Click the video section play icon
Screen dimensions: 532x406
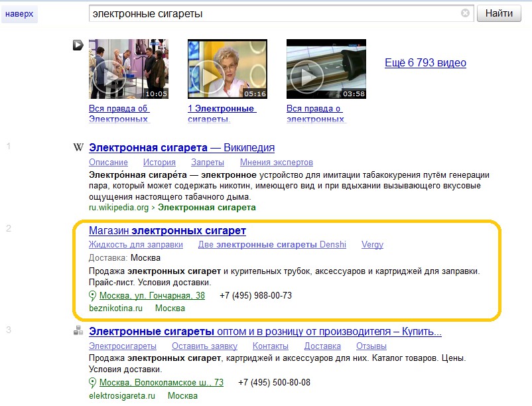pos(78,45)
